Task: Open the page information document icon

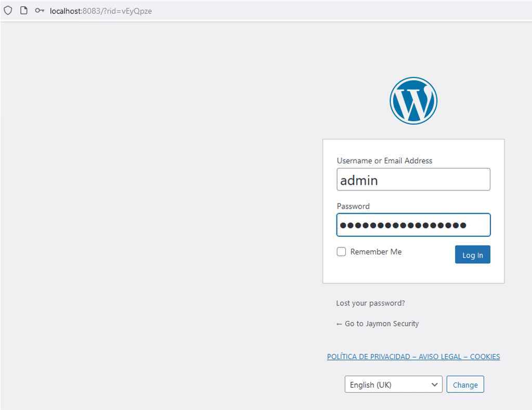Action: point(24,10)
